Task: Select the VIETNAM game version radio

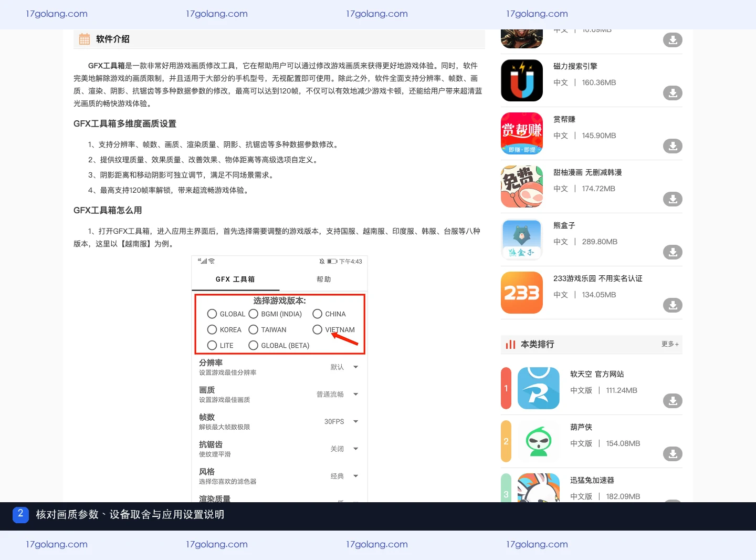Action: (317, 330)
